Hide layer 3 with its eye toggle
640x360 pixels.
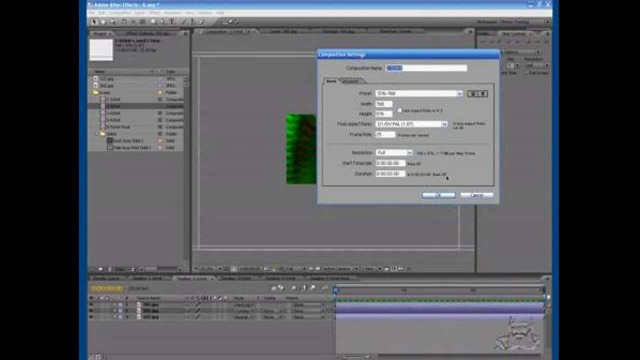coord(91,317)
